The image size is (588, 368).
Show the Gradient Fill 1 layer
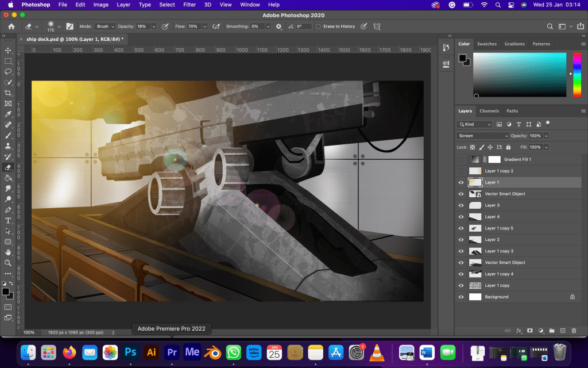(x=461, y=159)
